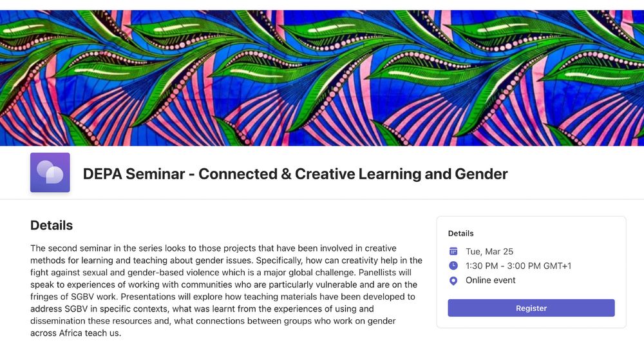This screenshot has height=345, width=644.
Task: Register for the DEPA seminar
Action: [531, 308]
